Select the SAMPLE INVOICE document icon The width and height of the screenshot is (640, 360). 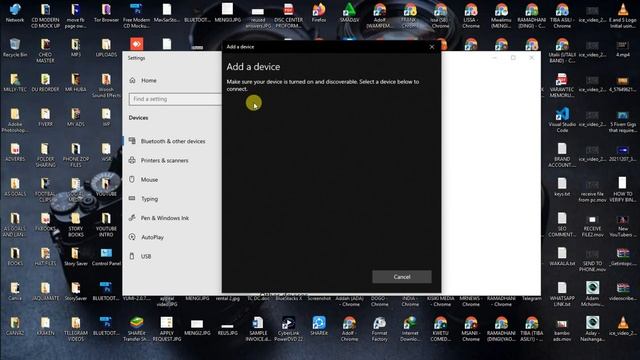point(258,329)
